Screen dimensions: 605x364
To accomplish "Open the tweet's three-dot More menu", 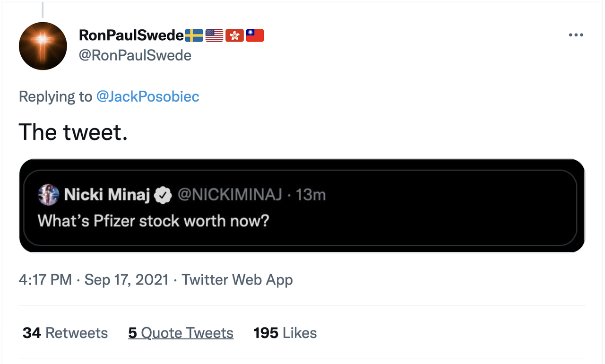I will pyautogui.click(x=576, y=35).
